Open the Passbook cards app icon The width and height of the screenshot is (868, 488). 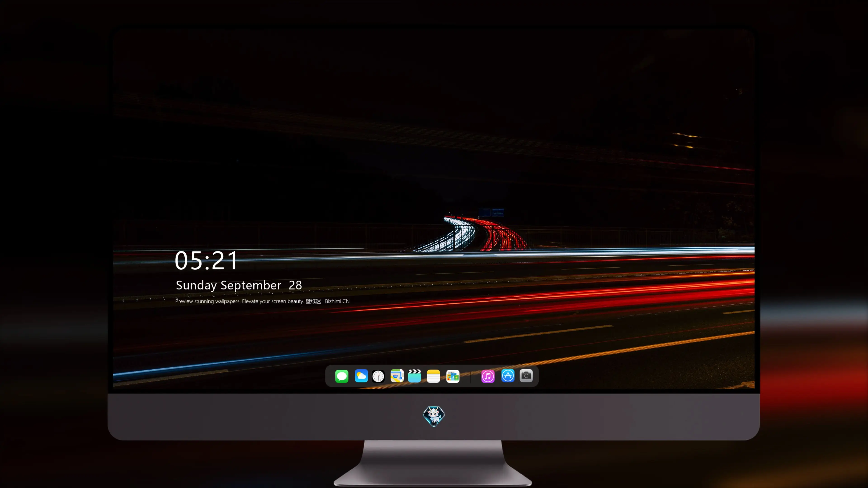click(453, 376)
